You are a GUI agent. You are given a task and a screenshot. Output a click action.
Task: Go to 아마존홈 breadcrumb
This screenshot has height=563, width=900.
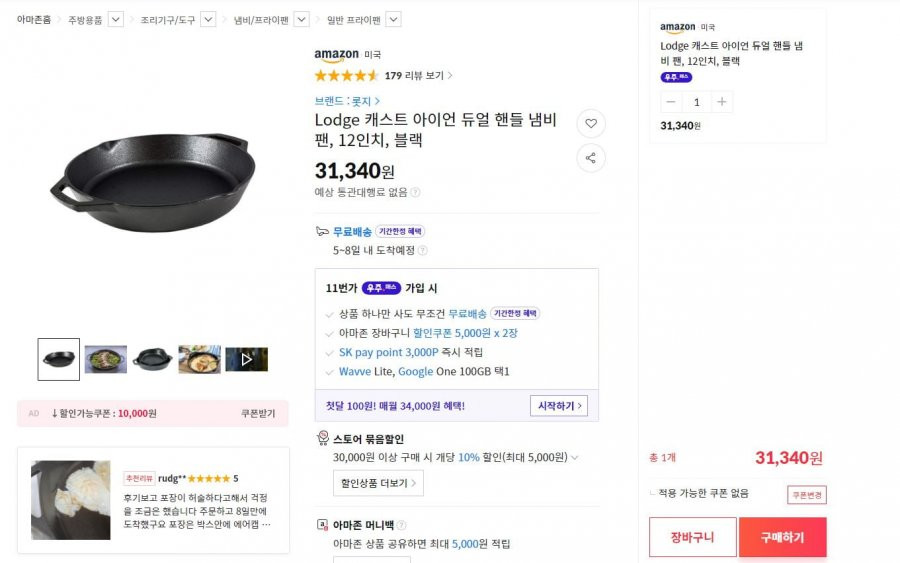(34, 20)
